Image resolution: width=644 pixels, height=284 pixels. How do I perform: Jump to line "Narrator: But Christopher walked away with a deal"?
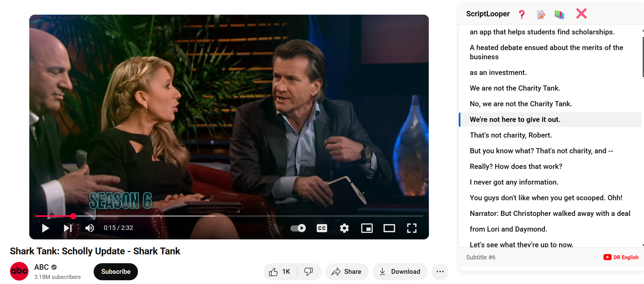pos(550,214)
